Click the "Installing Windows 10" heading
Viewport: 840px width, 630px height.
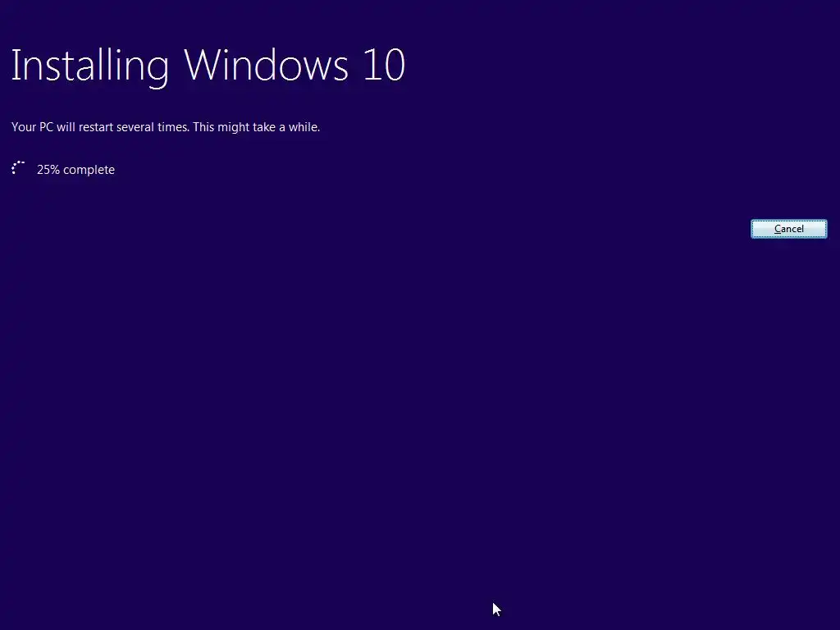[x=208, y=66]
